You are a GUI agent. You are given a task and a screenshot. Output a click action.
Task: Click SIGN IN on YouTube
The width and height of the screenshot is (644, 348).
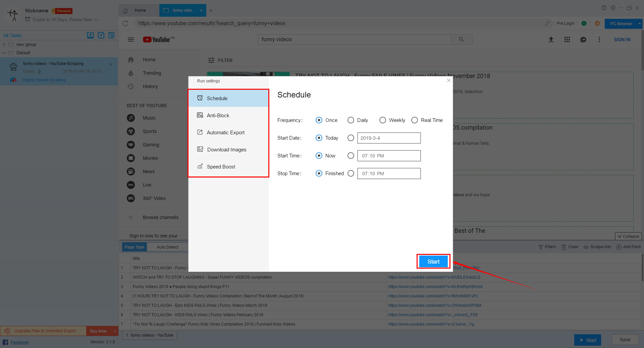pyautogui.click(x=622, y=40)
